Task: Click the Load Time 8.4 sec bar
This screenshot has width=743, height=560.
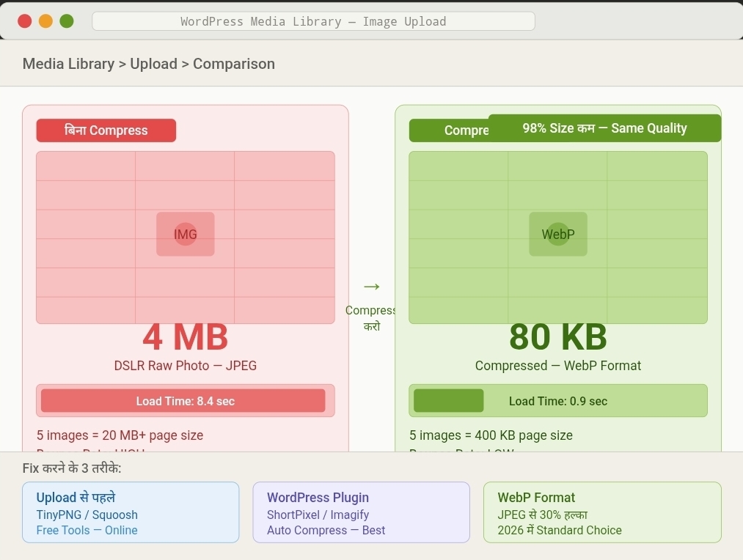Action: click(186, 401)
